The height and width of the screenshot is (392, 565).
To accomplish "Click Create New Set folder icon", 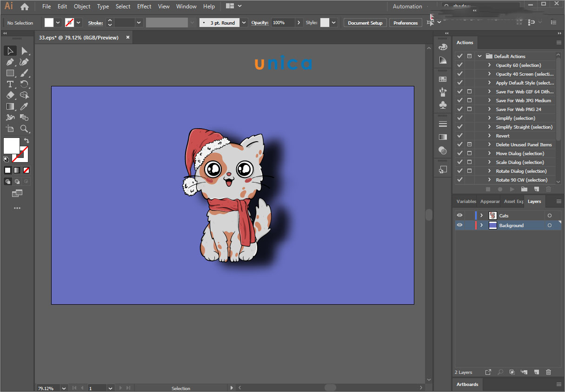I will click(x=524, y=189).
